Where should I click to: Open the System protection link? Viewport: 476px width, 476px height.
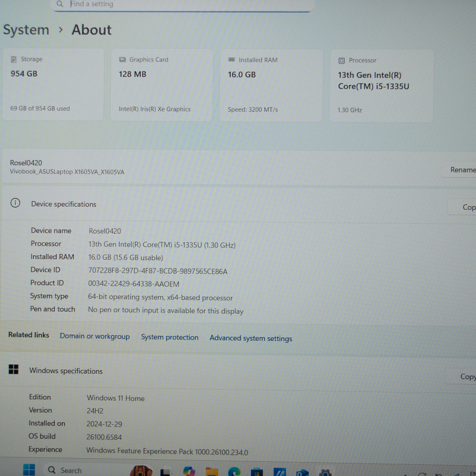tap(170, 337)
